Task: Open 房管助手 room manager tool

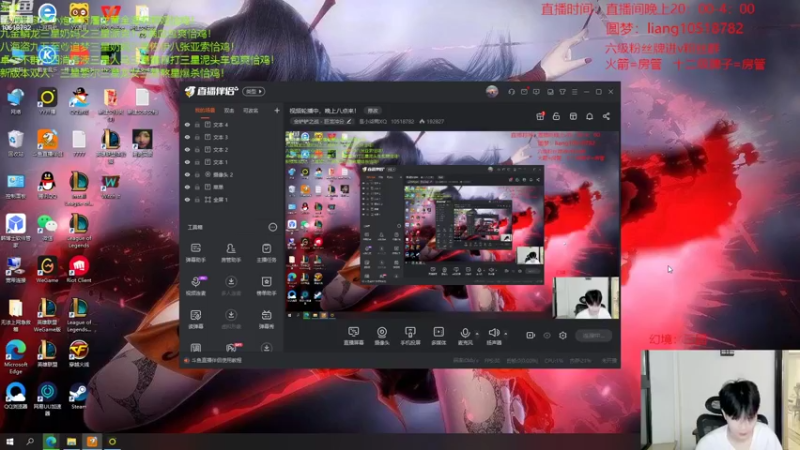Action: [231, 253]
